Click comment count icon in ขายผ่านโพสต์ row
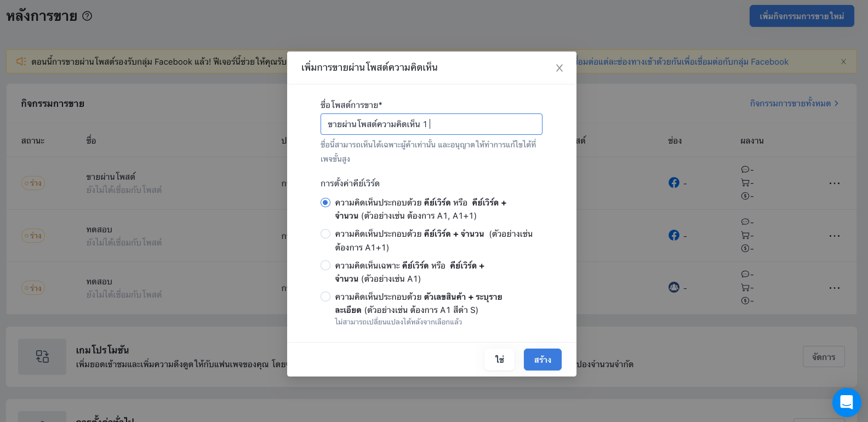The image size is (868, 422). coord(745,169)
